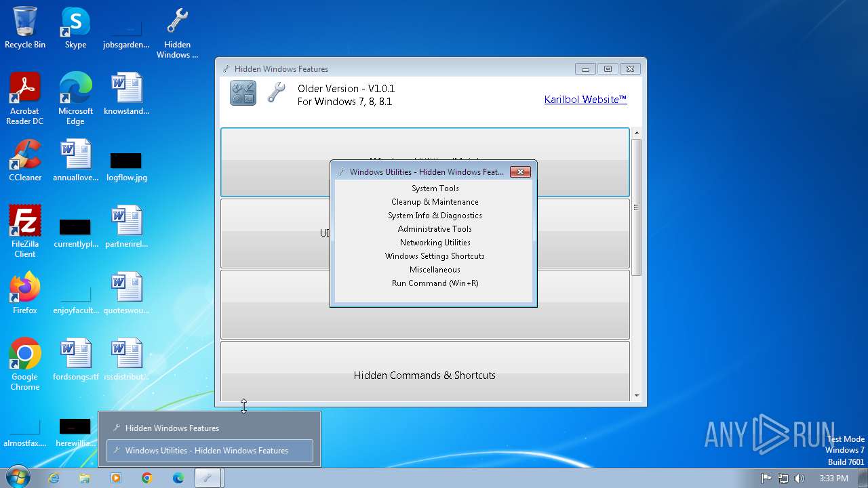Select the fordsongs.rtf document icon
868x488 pixels.
click(75, 360)
